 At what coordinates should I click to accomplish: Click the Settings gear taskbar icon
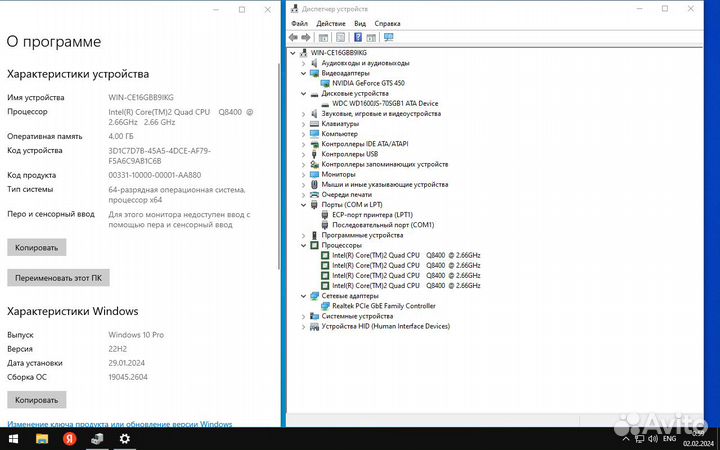124,439
